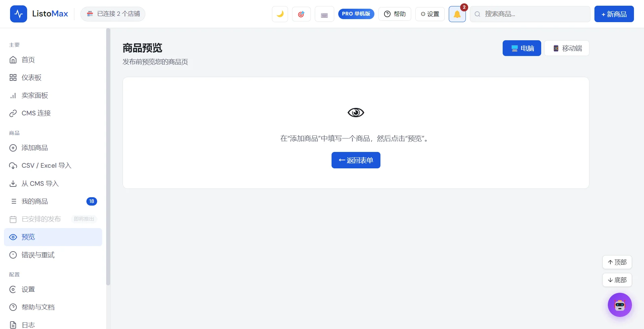This screenshot has height=329, width=644.
Task: Click 错误与重试 clock icon
Action: click(x=13, y=255)
